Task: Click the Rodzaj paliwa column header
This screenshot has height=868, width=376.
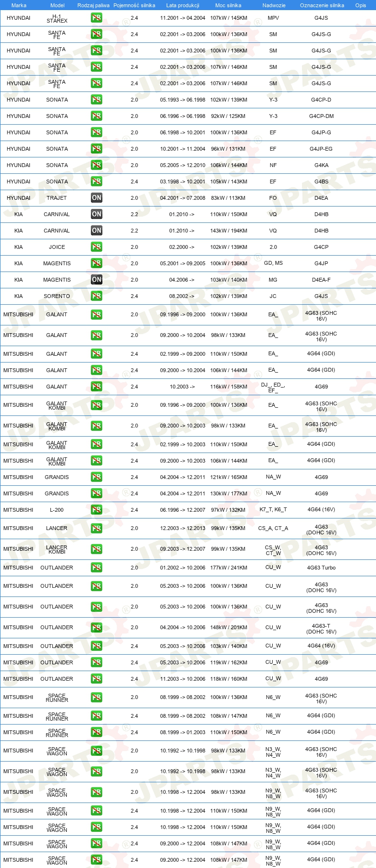Action: (x=93, y=5)
